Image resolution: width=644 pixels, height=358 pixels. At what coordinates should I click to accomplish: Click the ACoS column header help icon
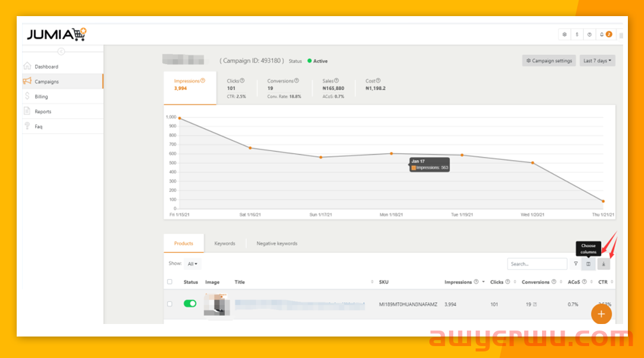pos(584,282)
